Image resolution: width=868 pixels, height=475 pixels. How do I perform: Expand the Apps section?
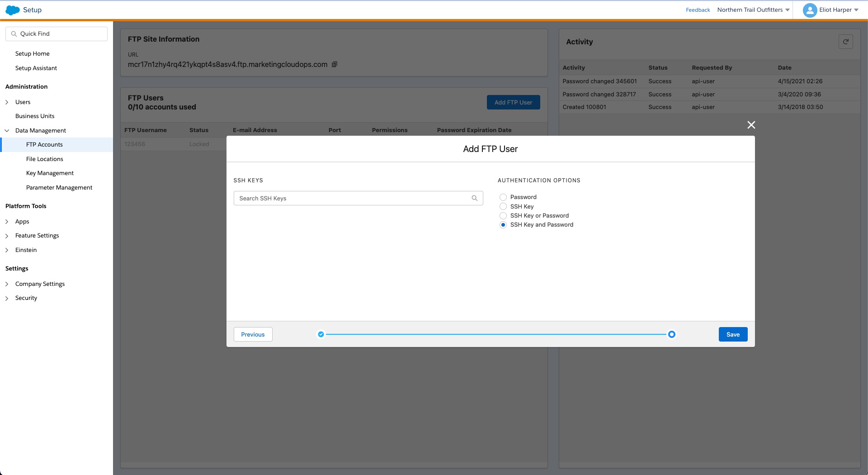[7, 222]
